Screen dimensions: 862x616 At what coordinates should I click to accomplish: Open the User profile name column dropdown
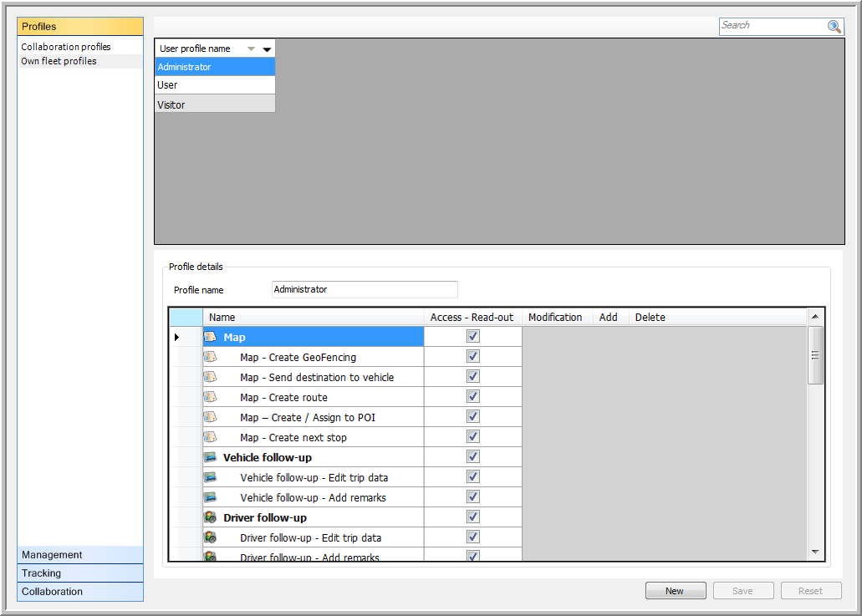[267, 49]
